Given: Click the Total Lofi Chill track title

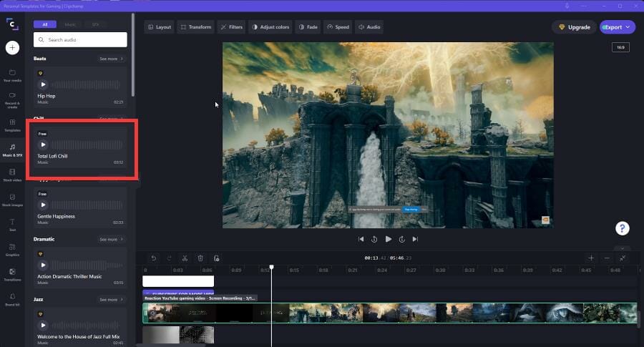Looking at the screenshot, I should point(52,156).
